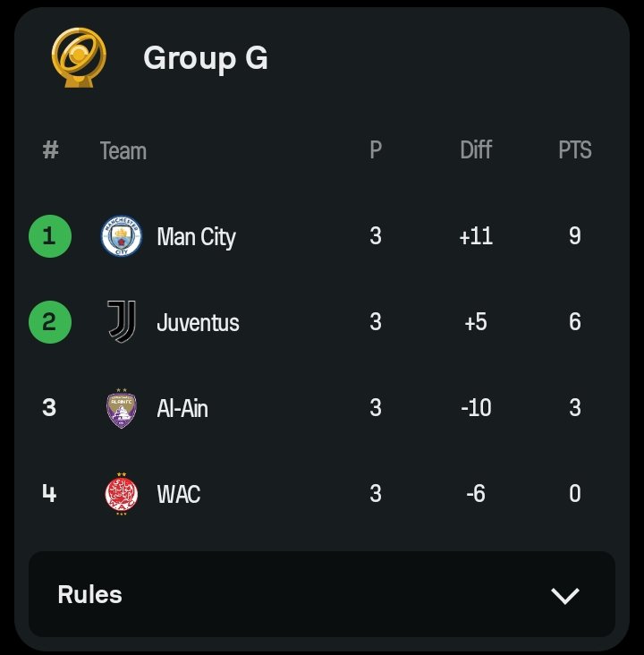
Task: Open the Rules section label
Action: click(89, 594)
